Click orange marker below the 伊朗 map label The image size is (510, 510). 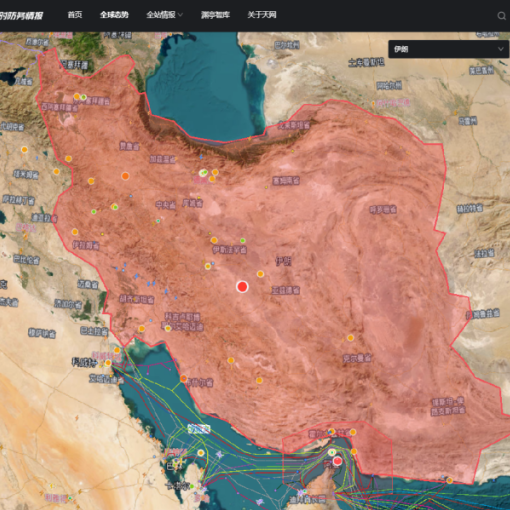260,274
